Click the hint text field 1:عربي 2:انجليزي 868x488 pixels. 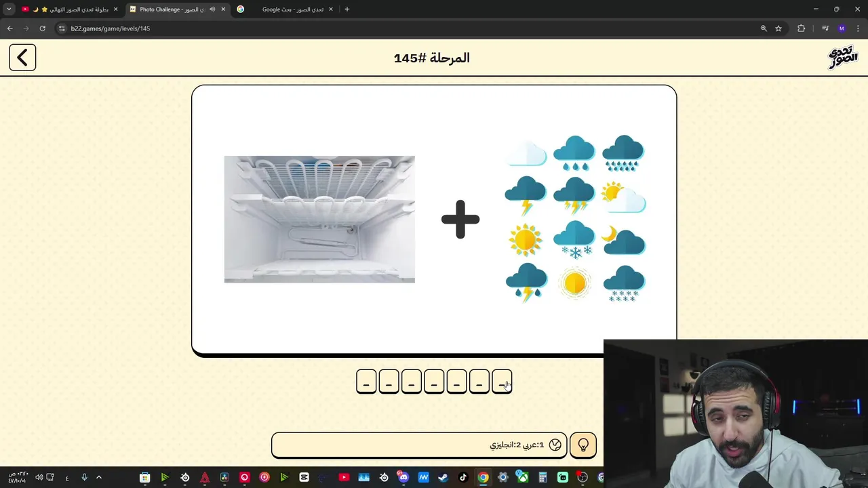coord(419,445)
